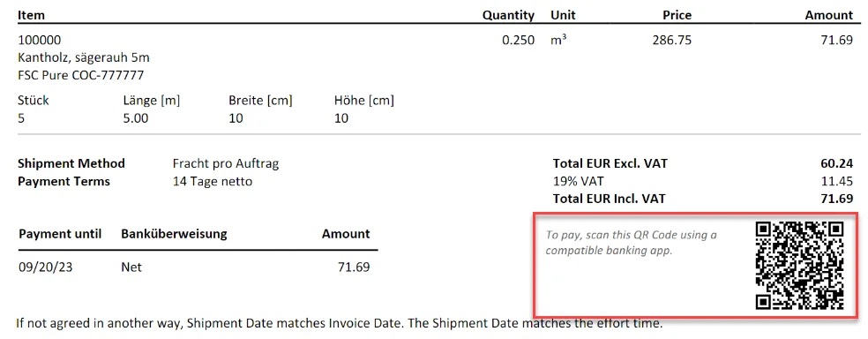The width and height of the screenshot is (868, 339).
Task: Click the payment QR code
Action: pos(799,266)
